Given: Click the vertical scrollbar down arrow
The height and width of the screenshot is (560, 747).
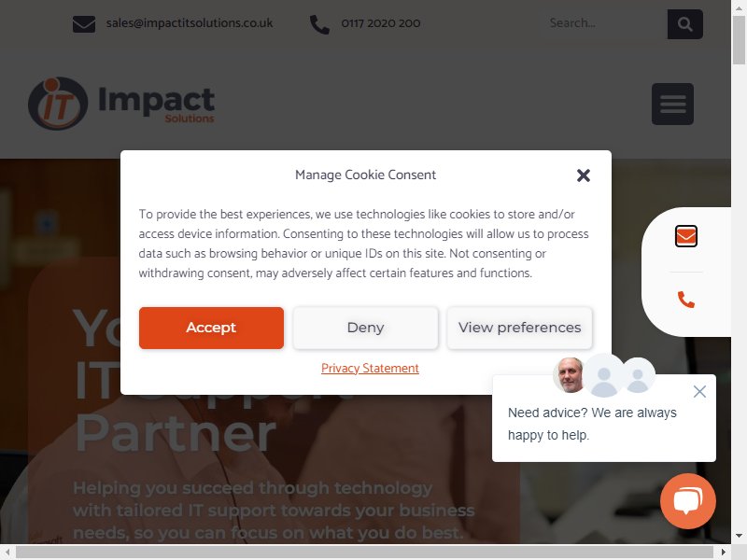Looking at the screenshot, I should pos(739,536).
